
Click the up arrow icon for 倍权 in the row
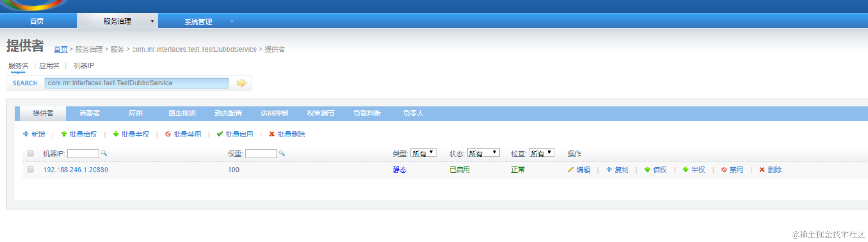point(647,169)
